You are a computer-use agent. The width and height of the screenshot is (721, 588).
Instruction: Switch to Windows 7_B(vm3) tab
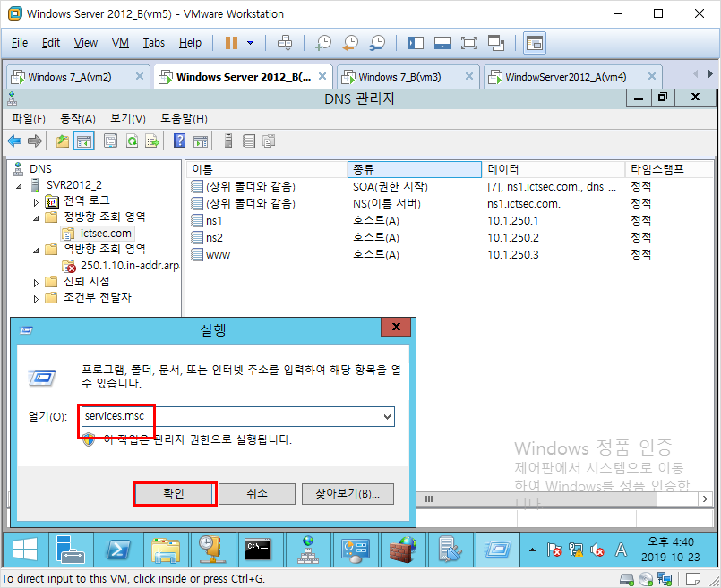tap(399, 77)
